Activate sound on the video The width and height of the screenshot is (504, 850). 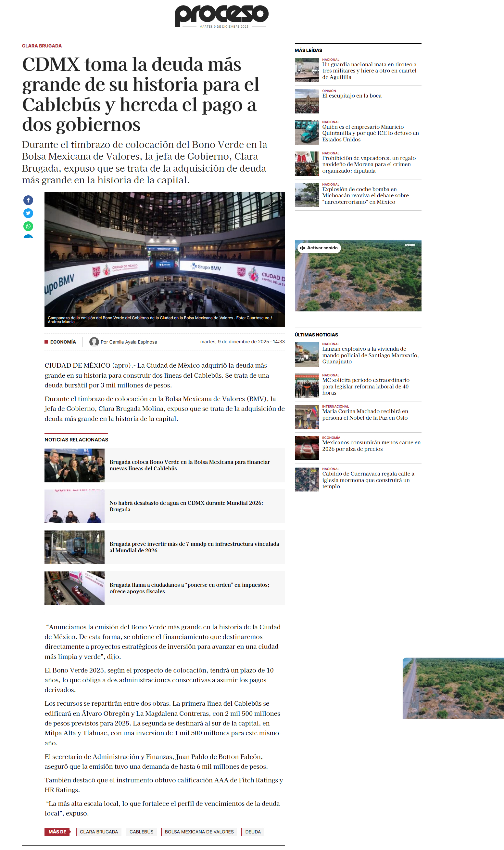[319, 248]
